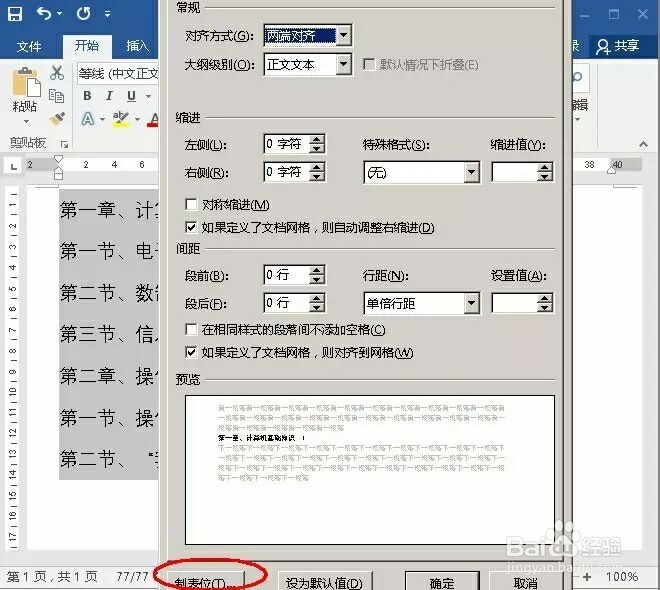Open the Quick Access Toolbar customize arrow
This screenshot has width=660, height=590.
pyautogui.click(x=108, y=14)
